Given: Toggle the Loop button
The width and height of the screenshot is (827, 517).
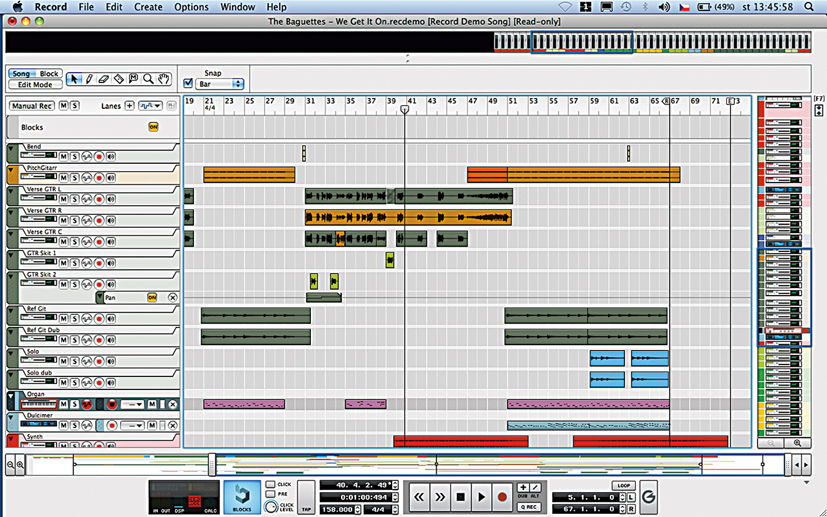Looking at the screenshot, I should 623,485.
